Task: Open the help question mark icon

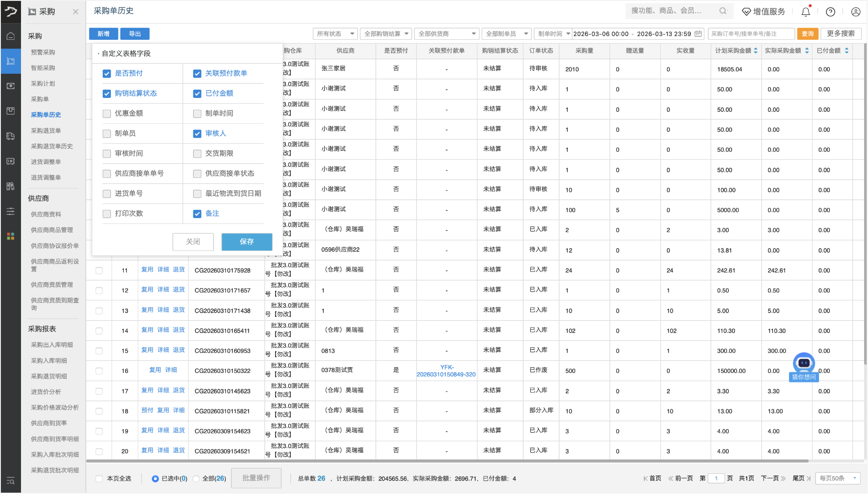Action: coord(830,12)
